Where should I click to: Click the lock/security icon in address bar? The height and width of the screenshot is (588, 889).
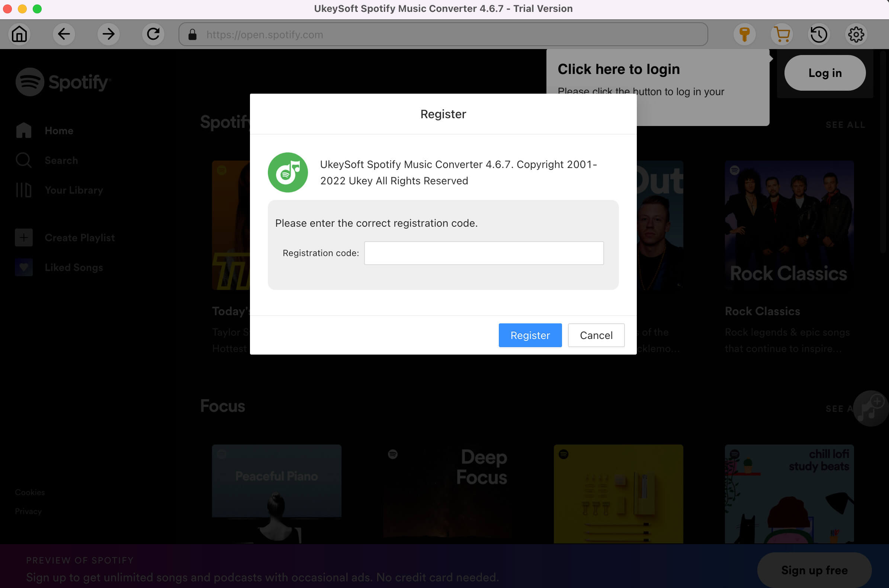click(194, 34)
